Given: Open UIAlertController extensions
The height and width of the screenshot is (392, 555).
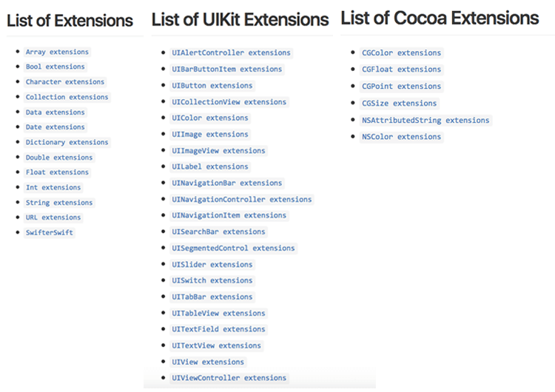Looking at the screenshot, I should click(231, 53).
